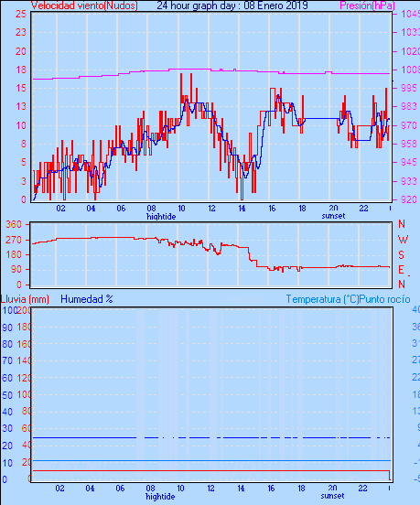Click the 22 hour tick on bottom graph
420x505 pixels.
pyautogui.click(x=362, y=489)
